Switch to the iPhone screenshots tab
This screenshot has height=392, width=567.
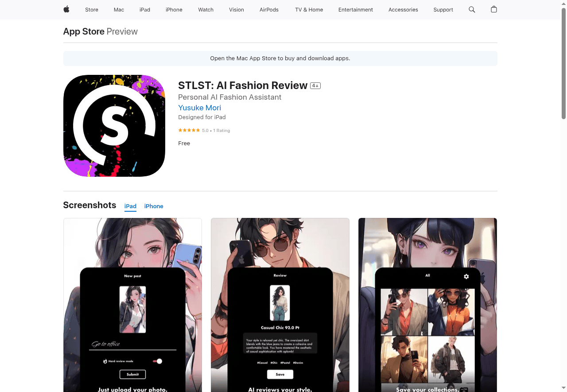[x=154, y=206]
